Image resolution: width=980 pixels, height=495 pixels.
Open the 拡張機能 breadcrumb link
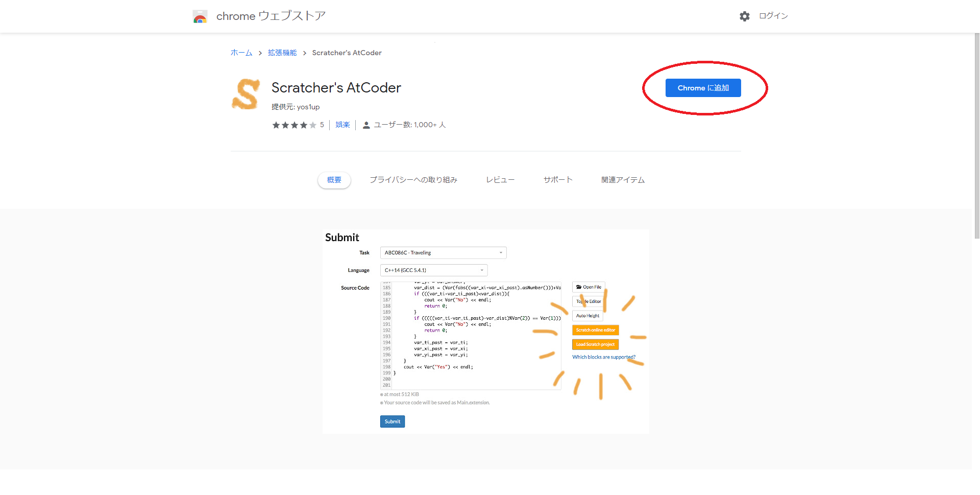(282, 53)
